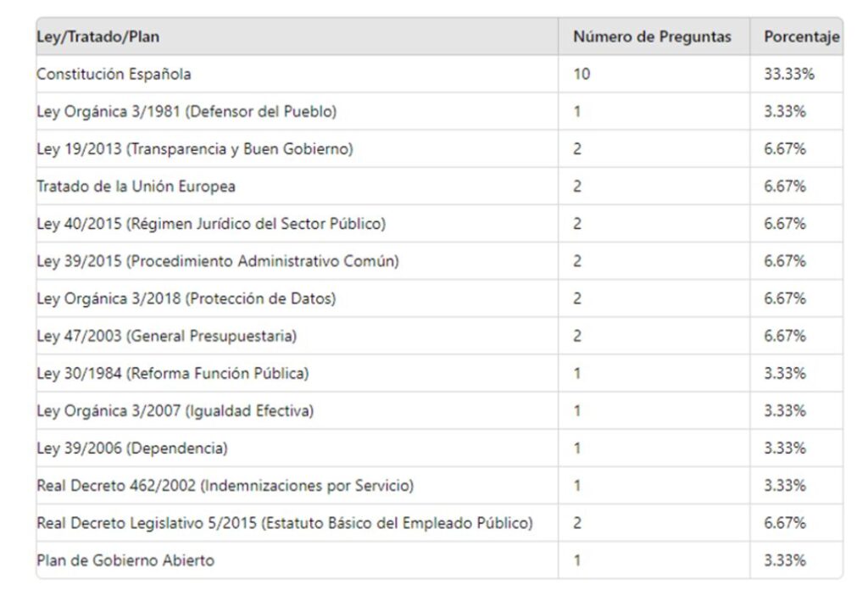Select Ley Orgánica 3/1981 Defensor del Pueblo
Image resolution: width=868 pixels, height=596 pixels.
tap(186, 111)
